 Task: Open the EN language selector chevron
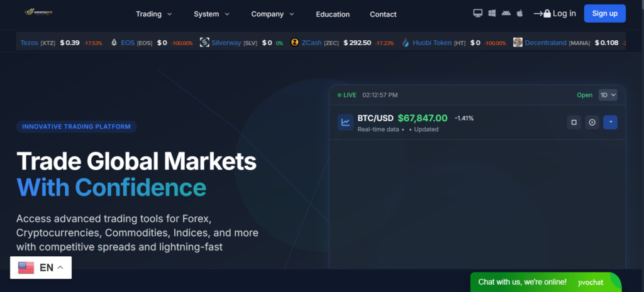tap(60, 268)
